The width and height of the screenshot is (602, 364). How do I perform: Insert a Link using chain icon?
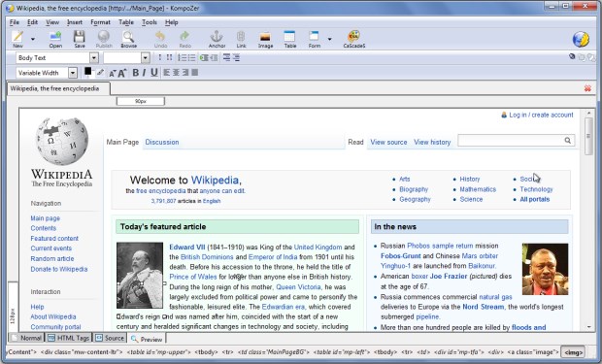tap(241, 39)
